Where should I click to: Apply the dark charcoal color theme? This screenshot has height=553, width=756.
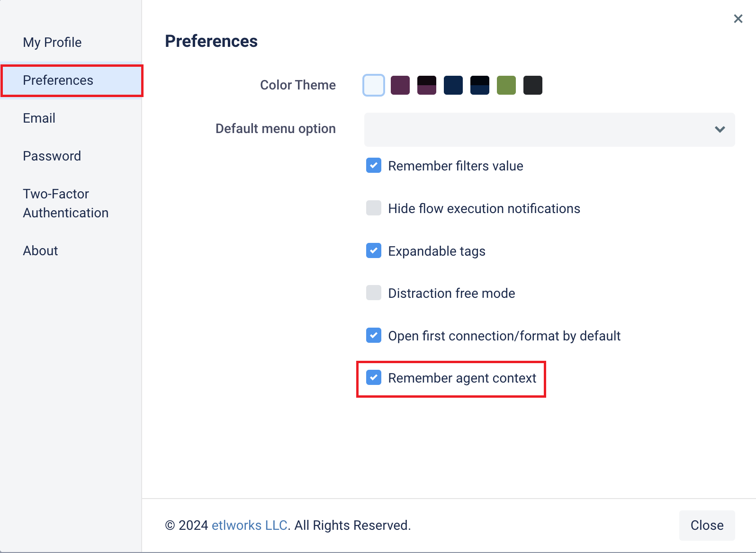533,85
